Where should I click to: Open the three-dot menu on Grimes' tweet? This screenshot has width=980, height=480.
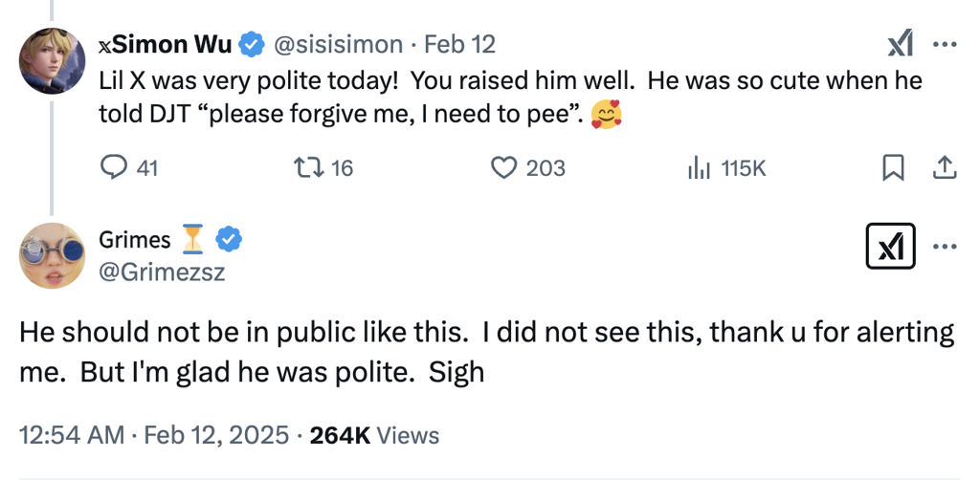945,247
